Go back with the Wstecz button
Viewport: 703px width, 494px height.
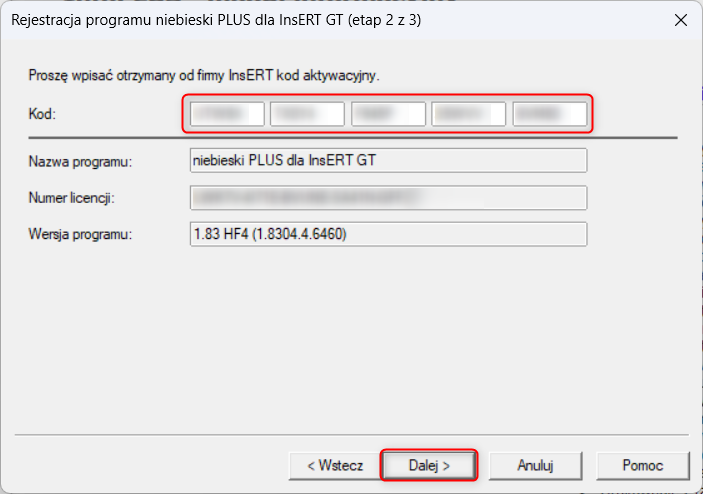coord(335,466)
